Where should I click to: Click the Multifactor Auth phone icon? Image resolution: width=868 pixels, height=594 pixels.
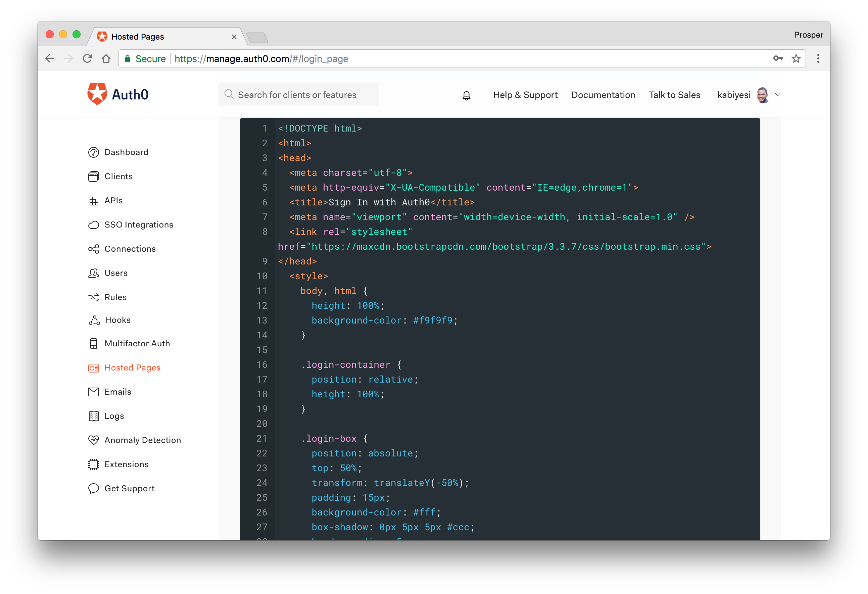tap(93, 344)
